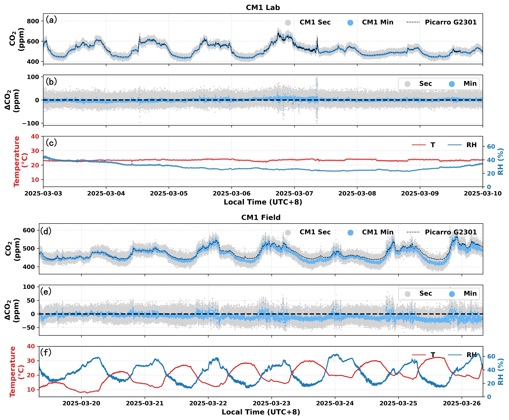Click the red Temperature axis label of panel (f)
The width and height of the screenshot is (509, 420).
[x=13, y=372]
